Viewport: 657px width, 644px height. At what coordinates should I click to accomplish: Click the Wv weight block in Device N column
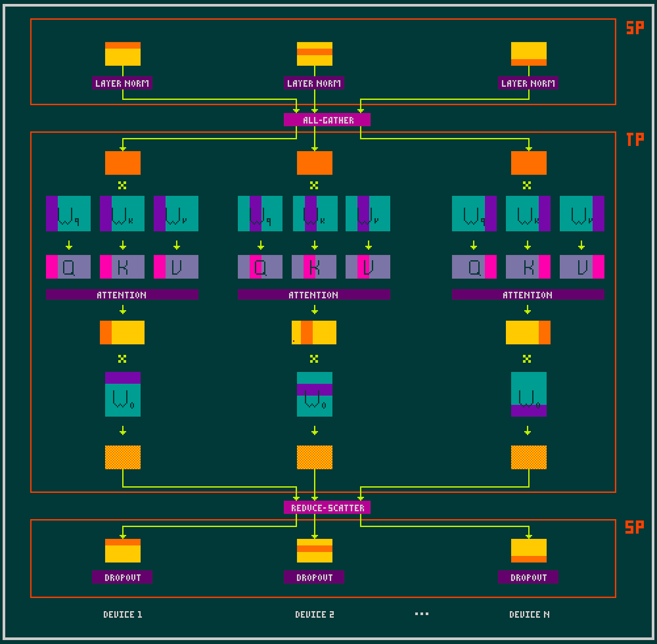582,214
